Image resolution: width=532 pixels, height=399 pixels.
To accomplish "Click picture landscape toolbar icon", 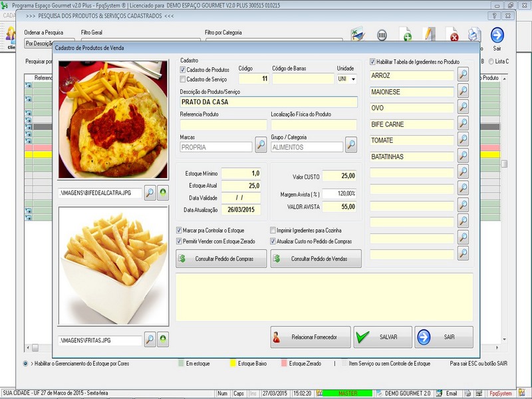I will click(x=358, y=35).
